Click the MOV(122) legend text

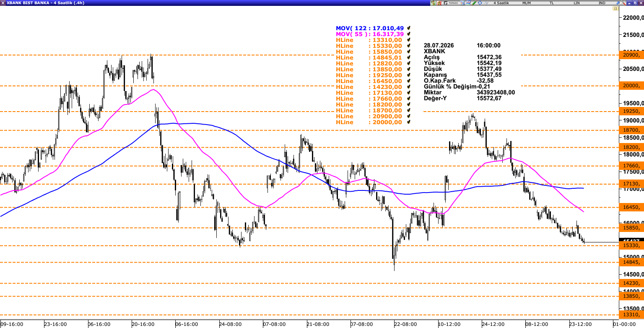pyautogui.click(x=370, y=28)
